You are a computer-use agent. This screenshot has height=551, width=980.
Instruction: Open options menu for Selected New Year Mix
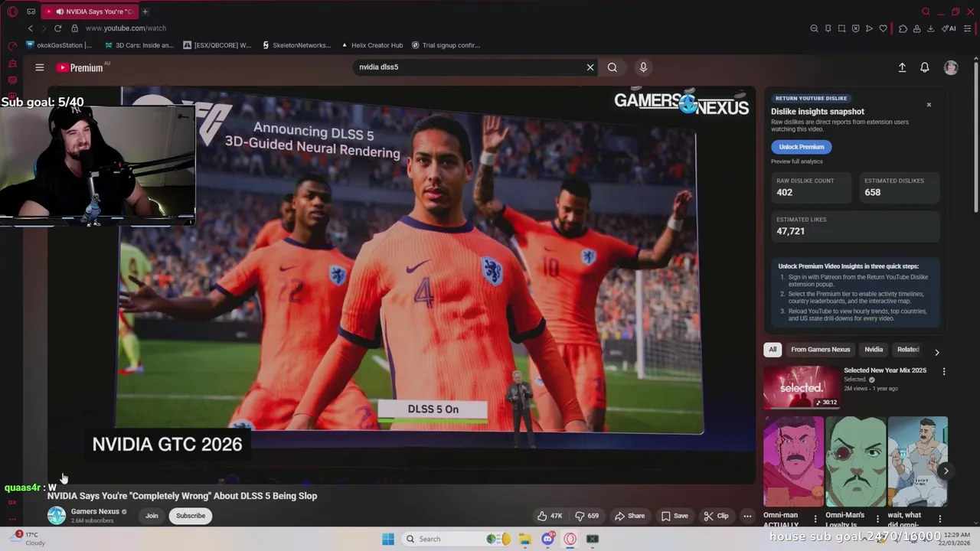943,371
